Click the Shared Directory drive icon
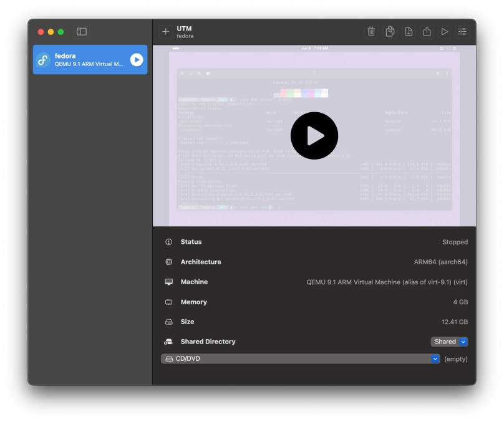 pyautogui.click(x=168, y=342)
